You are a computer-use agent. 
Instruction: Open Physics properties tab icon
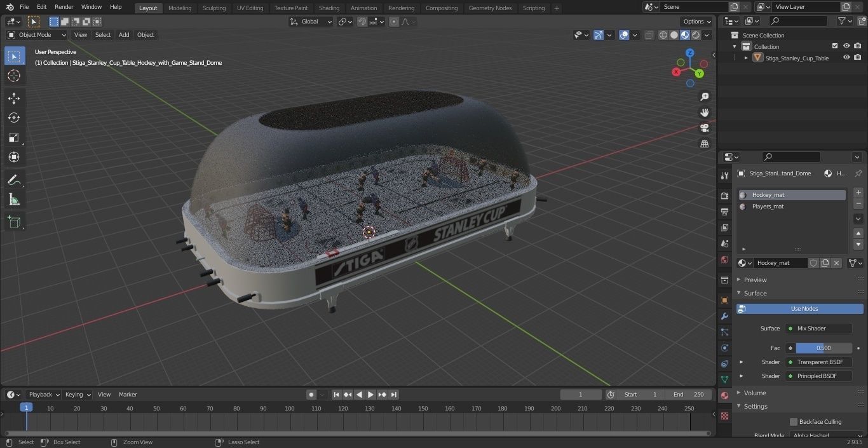tap(724, 348)
